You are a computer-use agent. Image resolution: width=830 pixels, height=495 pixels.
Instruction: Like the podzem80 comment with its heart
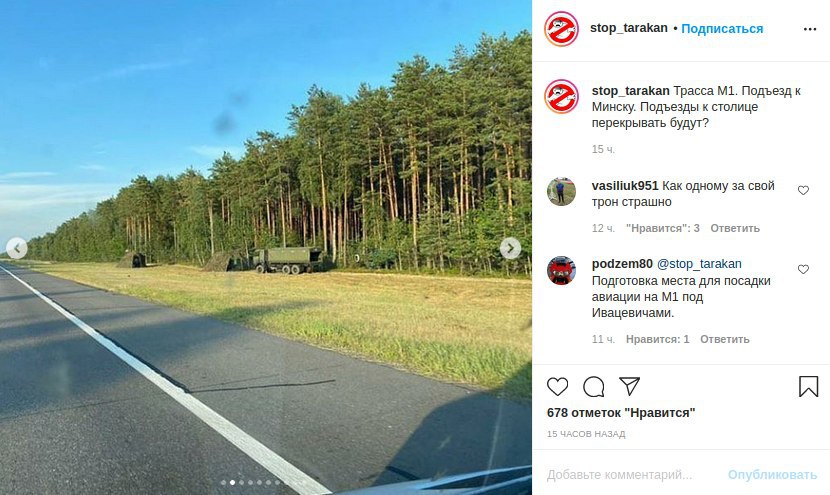pyautogui.click(x=803, y=269)
